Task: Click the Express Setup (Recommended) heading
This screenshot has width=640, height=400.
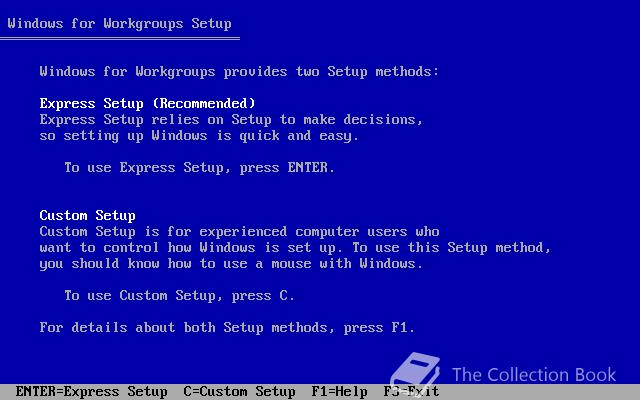Action: (147, 103)
